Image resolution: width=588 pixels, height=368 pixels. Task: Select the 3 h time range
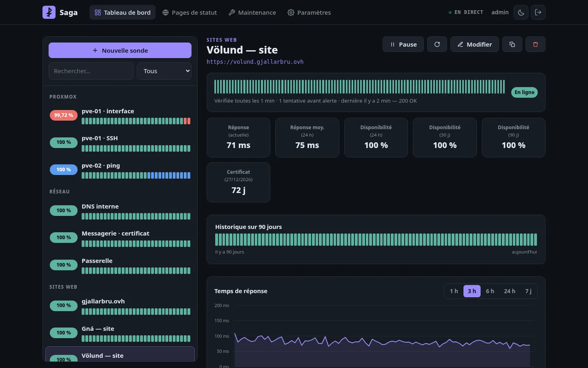(472, 291)
